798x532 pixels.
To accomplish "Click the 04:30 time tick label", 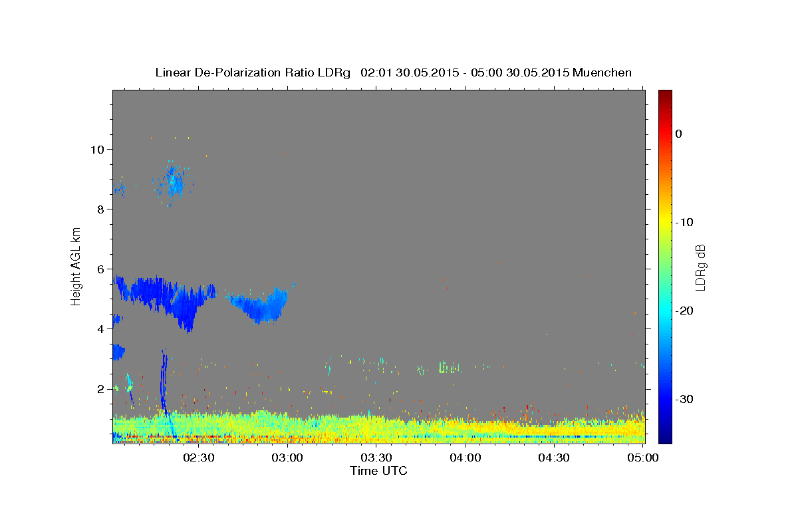I will 554,458.
